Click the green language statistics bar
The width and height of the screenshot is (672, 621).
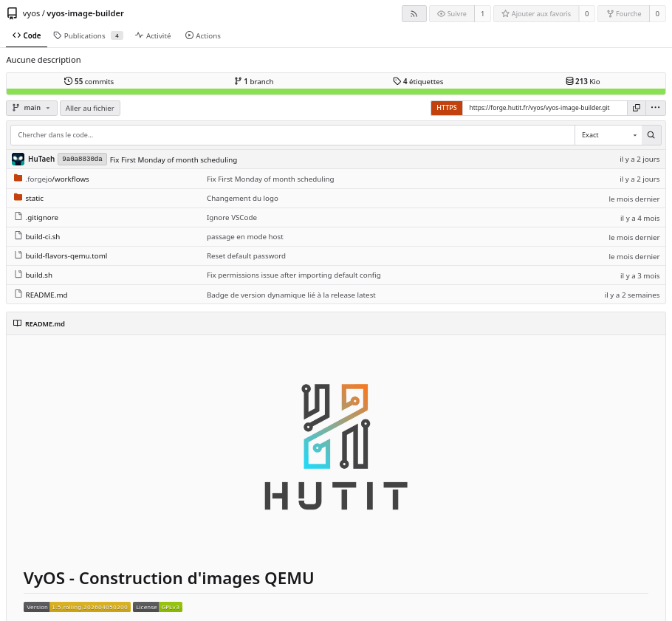[336, 92]
